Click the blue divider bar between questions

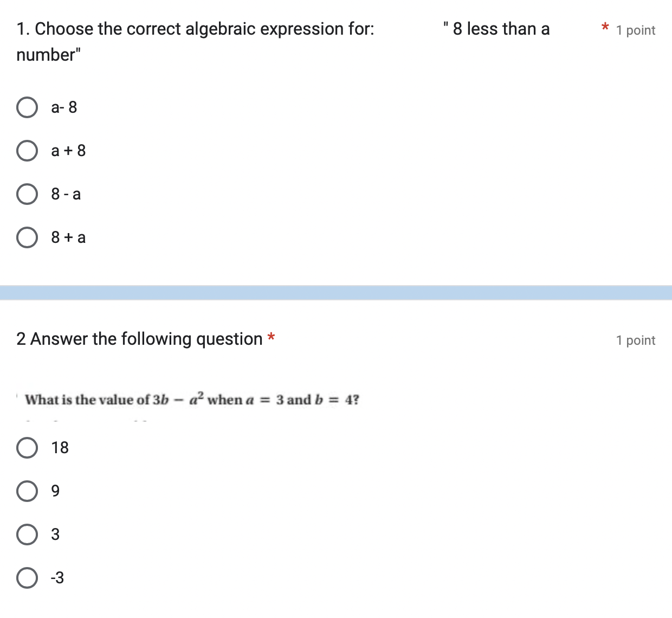tap(336, 291)
